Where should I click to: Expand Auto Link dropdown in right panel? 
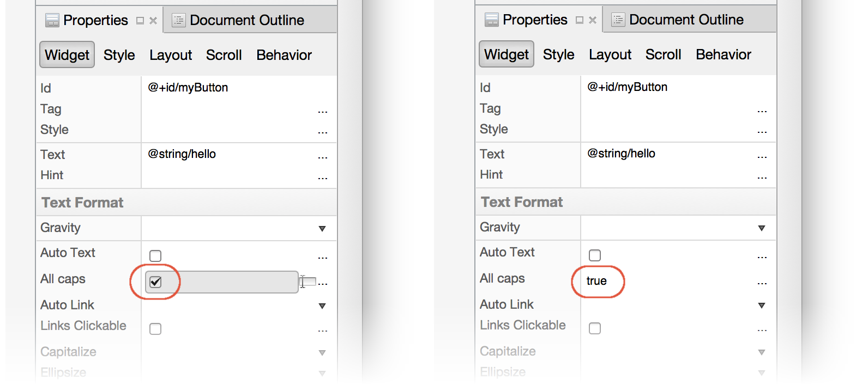pos(762,305)
